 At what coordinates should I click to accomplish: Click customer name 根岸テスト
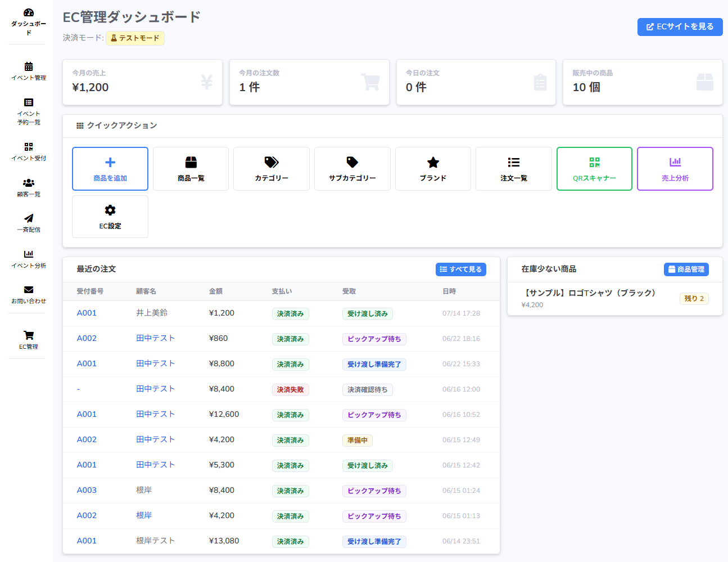156,541
